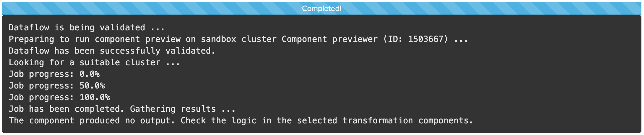Click the "Component previewer" cluster name
The image size is (644, 135).
tap(329, 39)
